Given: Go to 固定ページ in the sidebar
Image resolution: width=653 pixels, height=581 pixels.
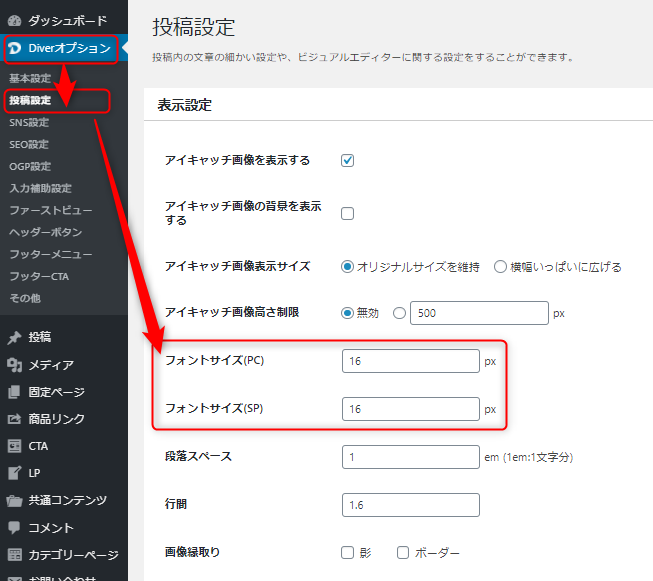Looking at the screenshot, I should pos(57,392).
